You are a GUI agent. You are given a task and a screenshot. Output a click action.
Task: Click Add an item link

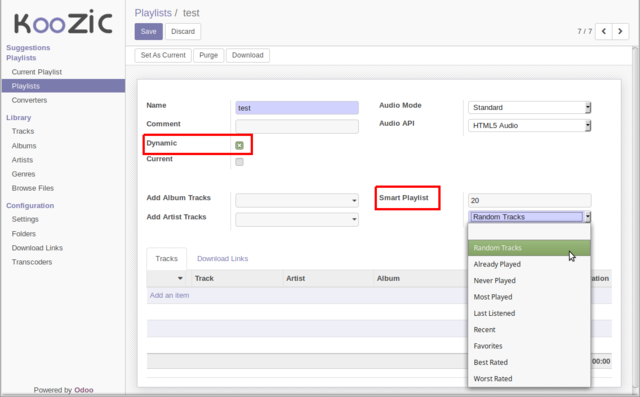(169, 295)
